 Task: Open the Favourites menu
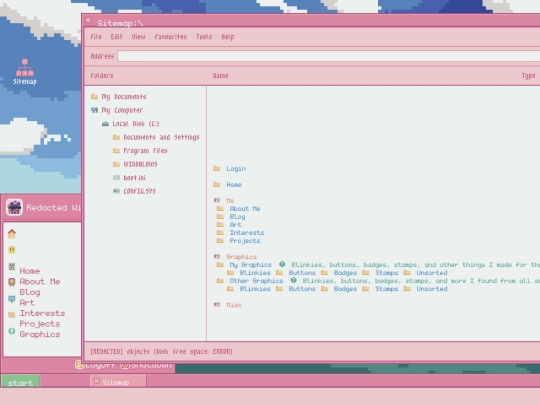[170, 37]
